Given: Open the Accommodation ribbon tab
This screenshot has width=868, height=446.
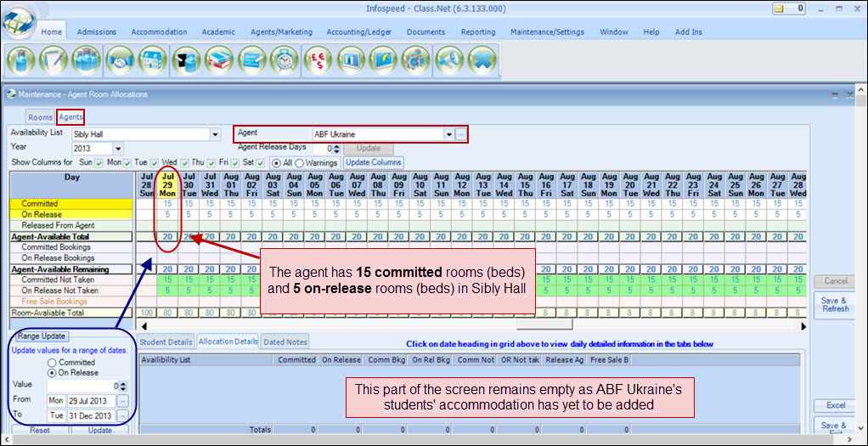Looking at the screenshot, I should point(159,32).
